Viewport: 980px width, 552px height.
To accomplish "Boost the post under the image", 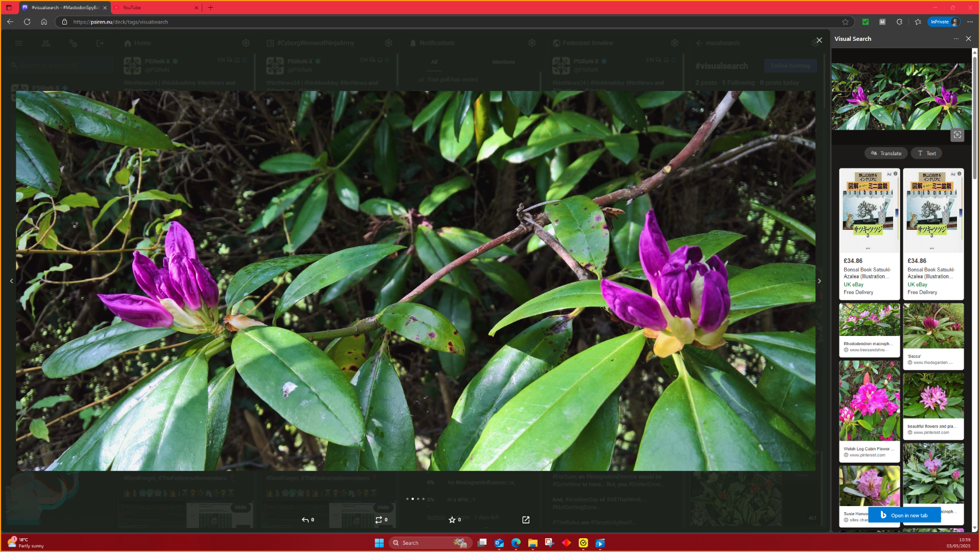I will (381, 520).
